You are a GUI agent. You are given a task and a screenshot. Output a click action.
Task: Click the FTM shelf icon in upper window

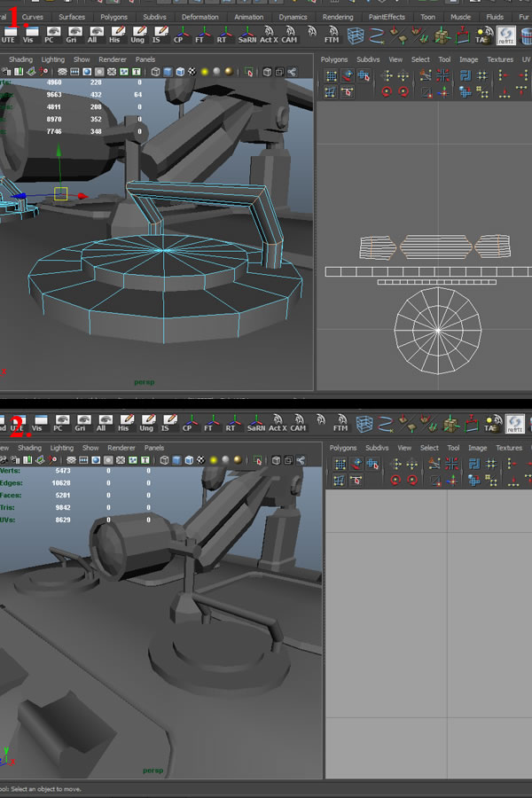coord(332,35)
